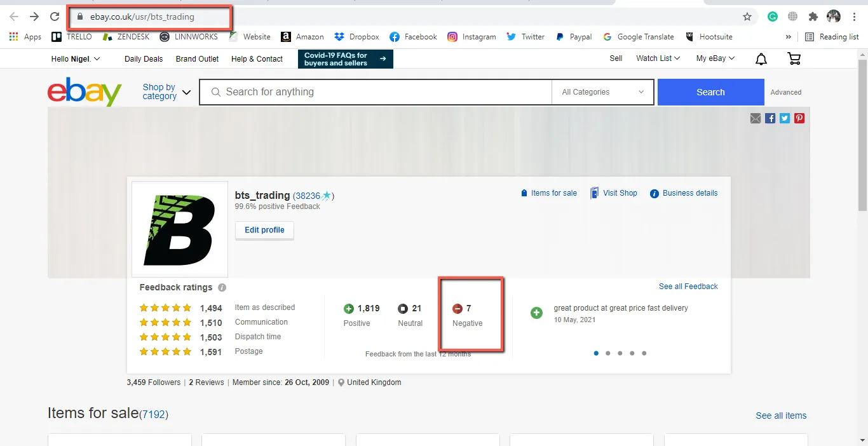Viewport: 868px width, 446px height.
Task: Reload the page with the refresh icon
Action: pos(55,17)
